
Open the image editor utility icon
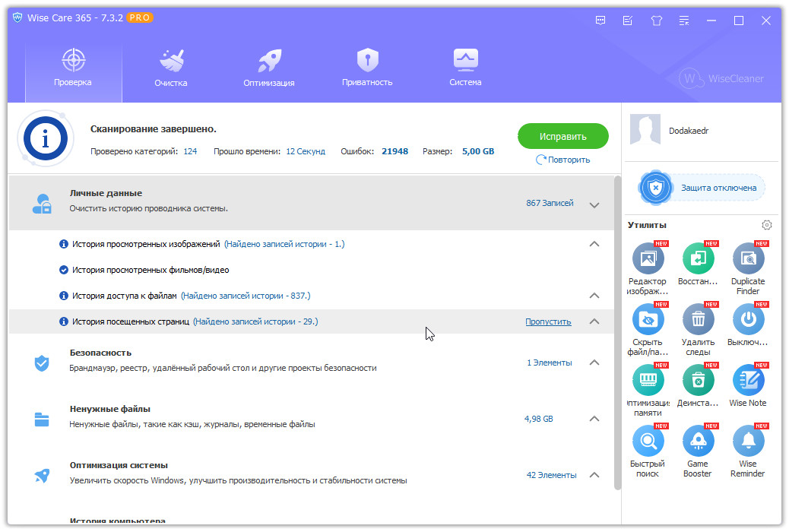648,260
